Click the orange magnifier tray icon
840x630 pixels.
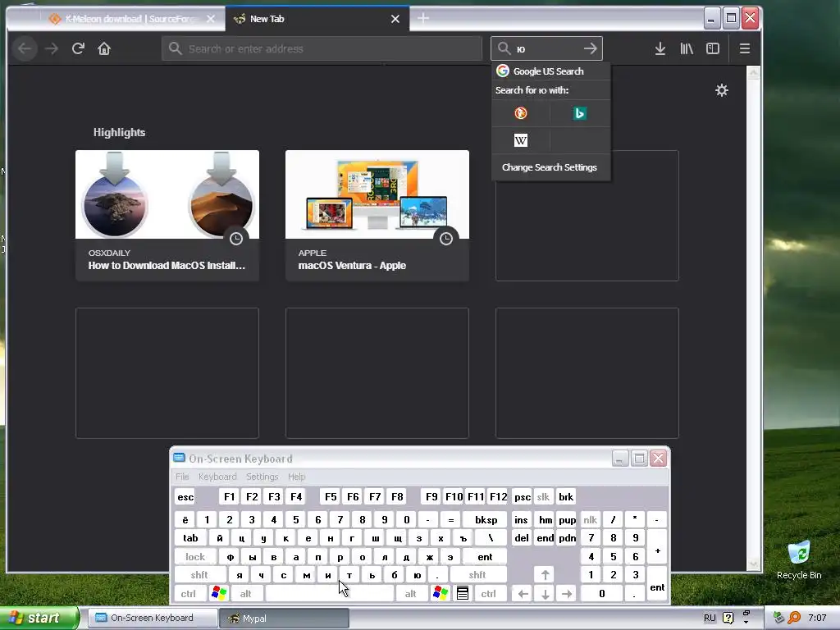(x=794, y=618)
